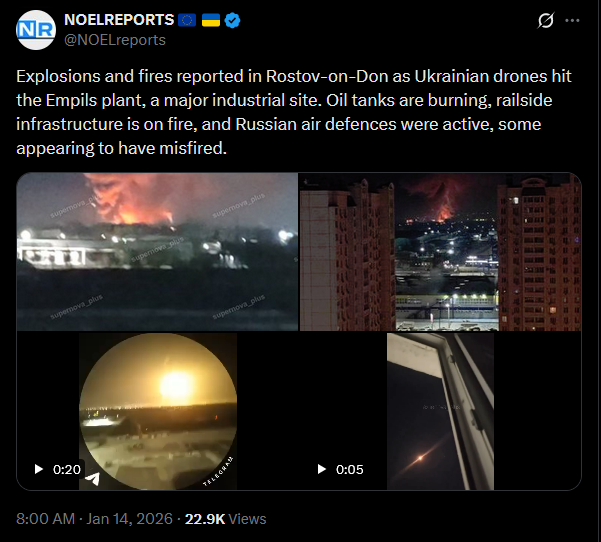Click the 8:00 AM Jan 14, 2026 timestamp
The image size is (601, 542).
pos(94,519)
